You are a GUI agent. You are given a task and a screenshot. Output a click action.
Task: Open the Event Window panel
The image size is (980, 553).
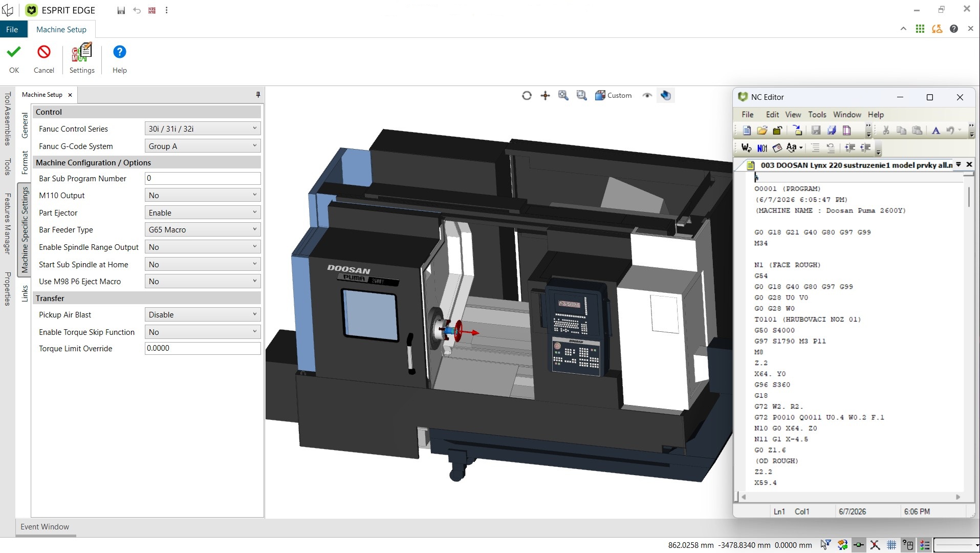(x=45, y=527)
